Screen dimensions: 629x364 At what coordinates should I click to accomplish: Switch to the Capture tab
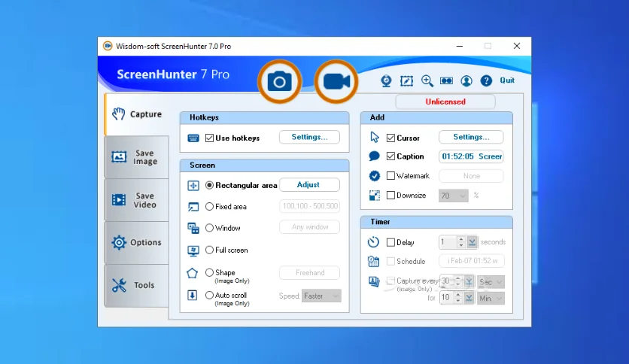(136, 114)
